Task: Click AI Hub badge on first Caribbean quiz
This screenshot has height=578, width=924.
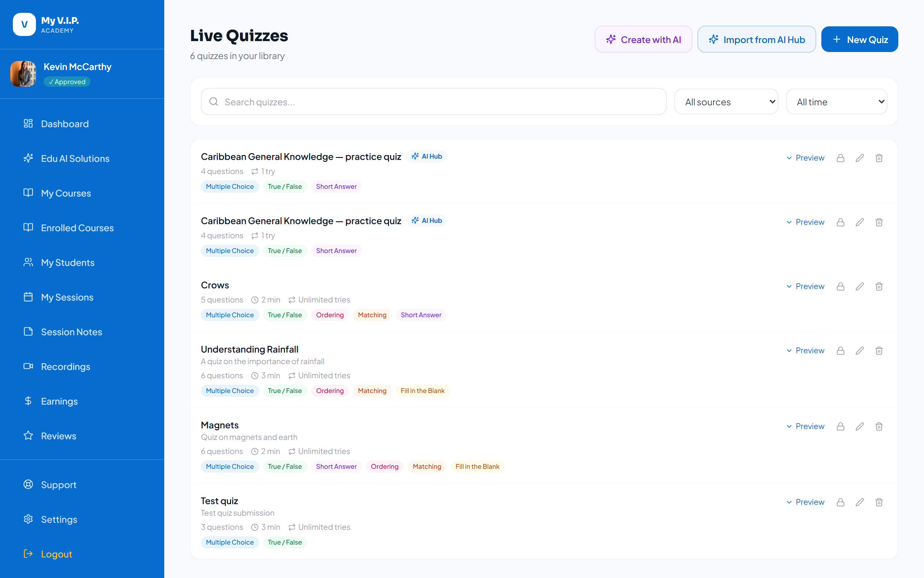Action: coord(426,156)
